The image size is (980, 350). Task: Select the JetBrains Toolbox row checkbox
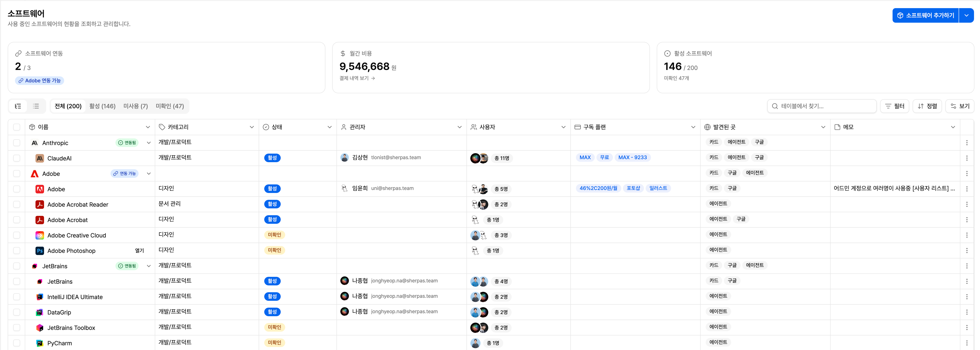point(17,328)
